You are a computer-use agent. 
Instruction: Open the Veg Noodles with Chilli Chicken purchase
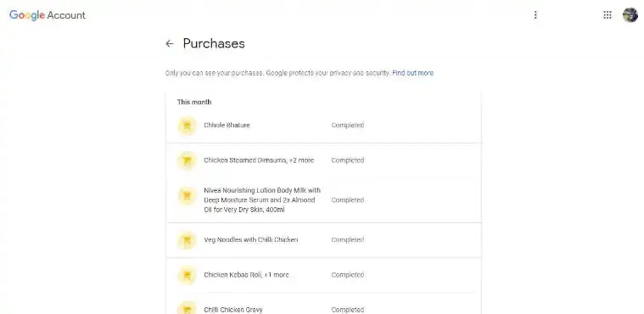tap(323, 240)
